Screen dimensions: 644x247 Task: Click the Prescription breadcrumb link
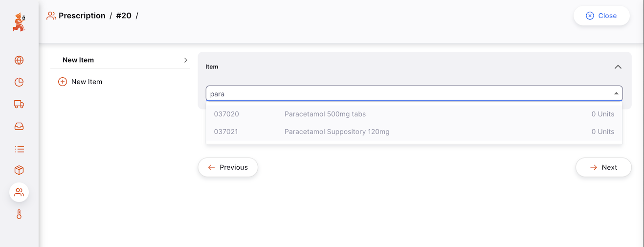click(82, 16)
